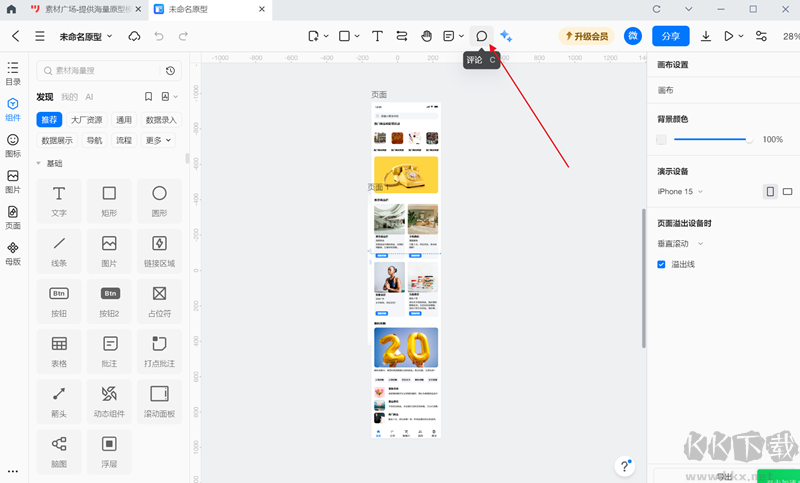Image resolution: width=800 pixels, height=483 pixels.
Task: Activate the Hand pan tool
Action: click(426, 36)
